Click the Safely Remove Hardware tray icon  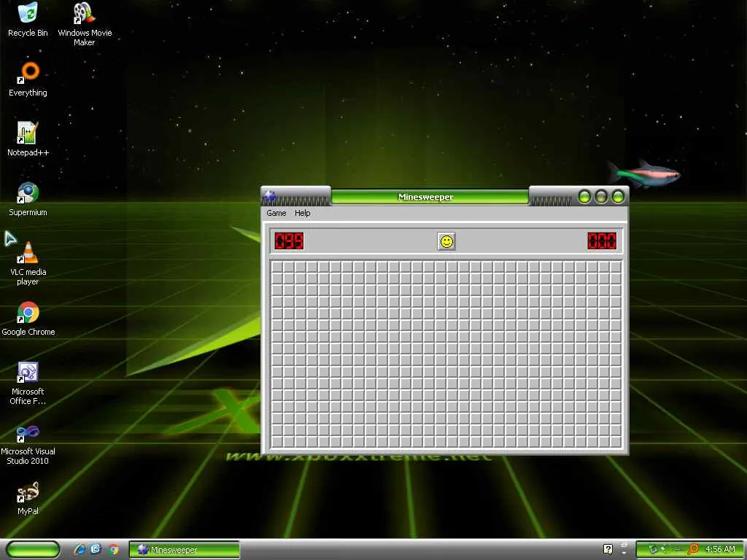tap(653, 549)
